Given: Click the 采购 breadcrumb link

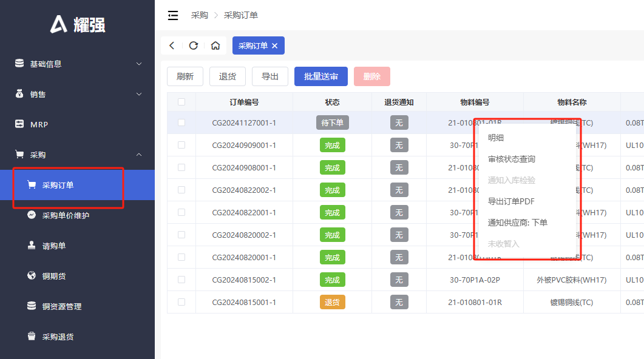Looking at the screenshot, I should (200, 15).
